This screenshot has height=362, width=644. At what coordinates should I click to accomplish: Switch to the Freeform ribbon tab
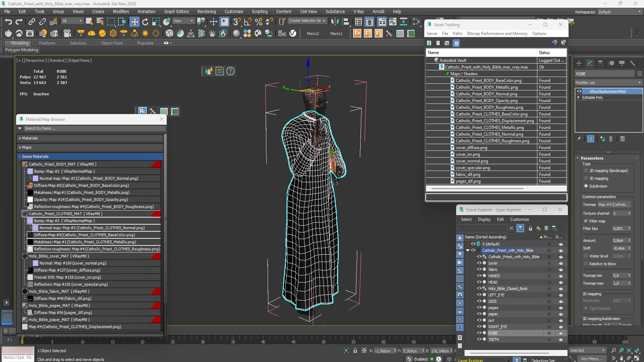(47, 43)
